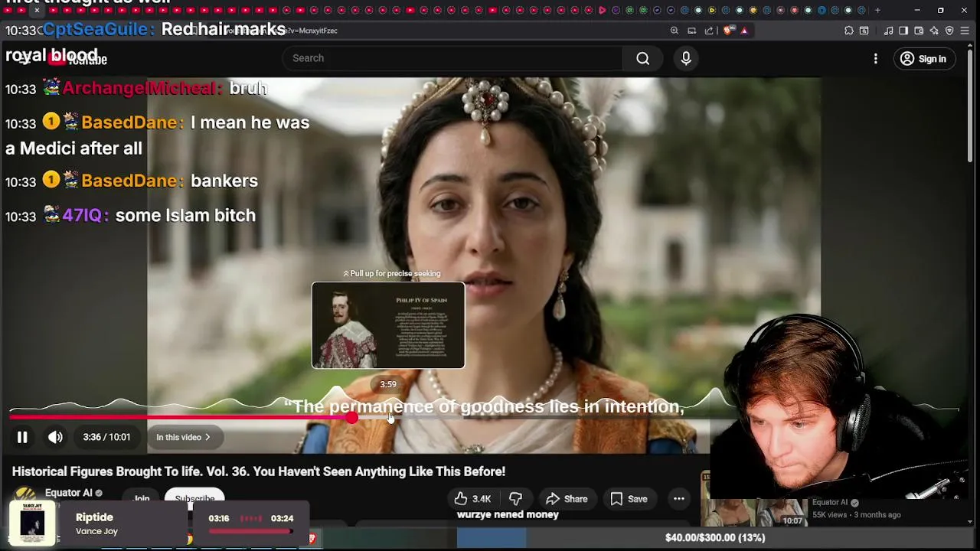Click the Riptide album cover

(32, 523)
